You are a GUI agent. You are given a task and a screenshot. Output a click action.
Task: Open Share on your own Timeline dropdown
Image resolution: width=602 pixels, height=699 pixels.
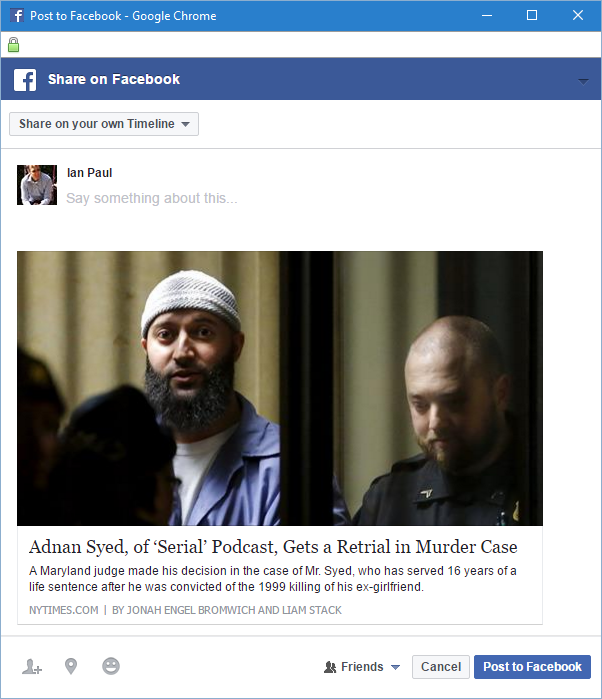pos(104,124)
